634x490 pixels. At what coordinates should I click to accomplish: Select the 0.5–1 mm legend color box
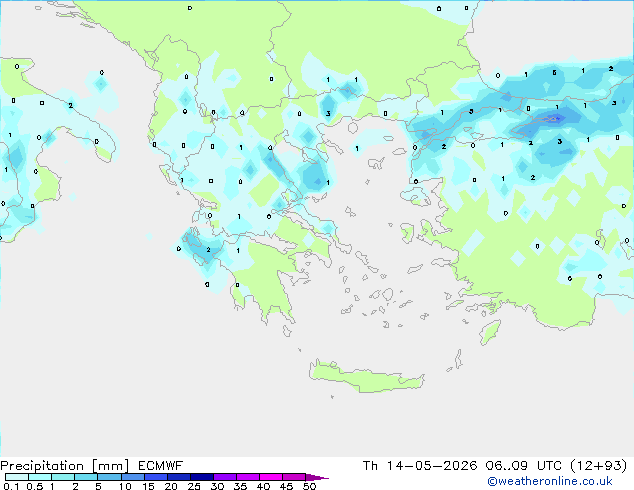(x=40, y=477)
